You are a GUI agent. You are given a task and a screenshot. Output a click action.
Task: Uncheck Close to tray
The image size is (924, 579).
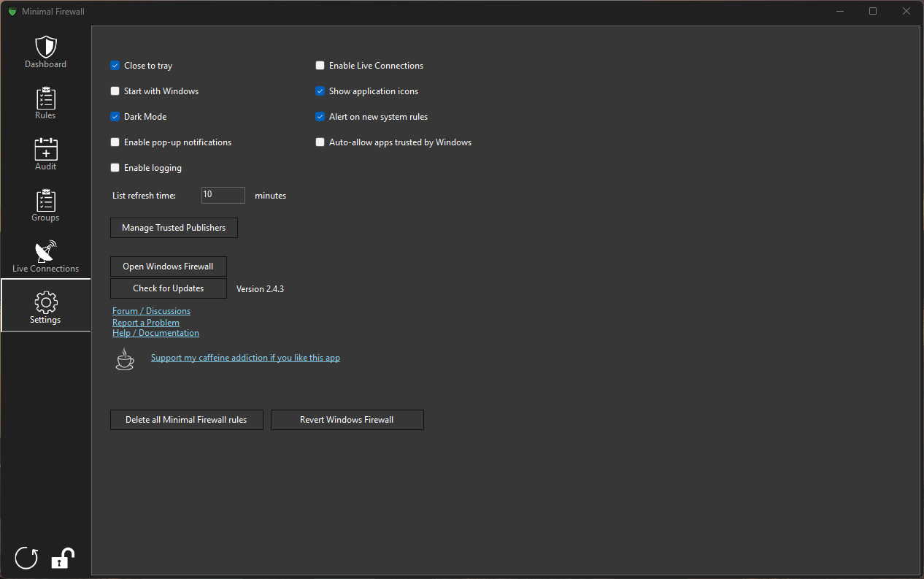point(115,66)
